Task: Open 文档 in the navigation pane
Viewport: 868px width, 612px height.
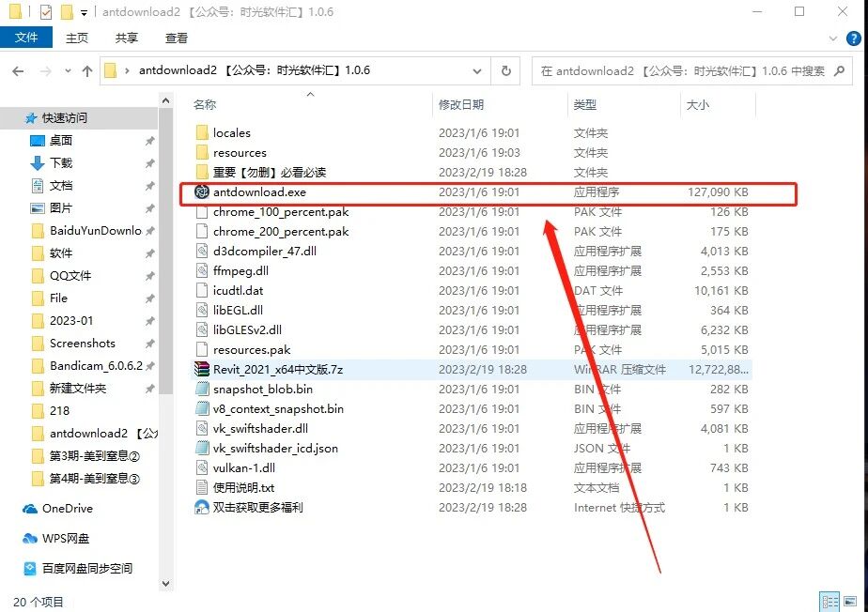Action: [x=61, y=185]
